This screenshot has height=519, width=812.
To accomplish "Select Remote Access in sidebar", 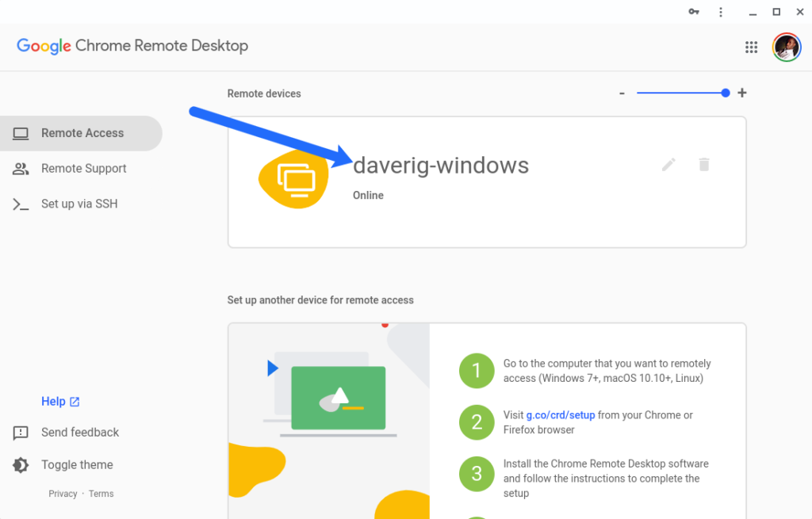I will click(81, 133).
